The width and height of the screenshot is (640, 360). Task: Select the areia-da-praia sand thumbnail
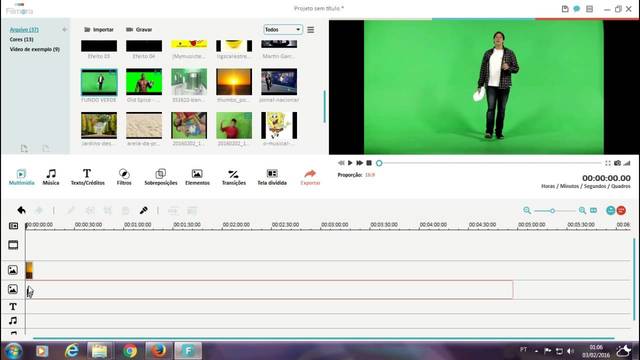click(x=144, y=126)
